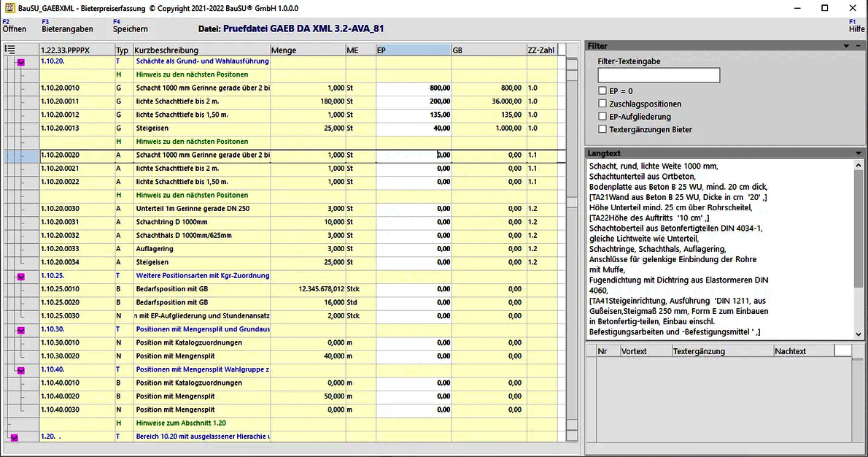Click the Filter-Texteingabe input field

659,75
